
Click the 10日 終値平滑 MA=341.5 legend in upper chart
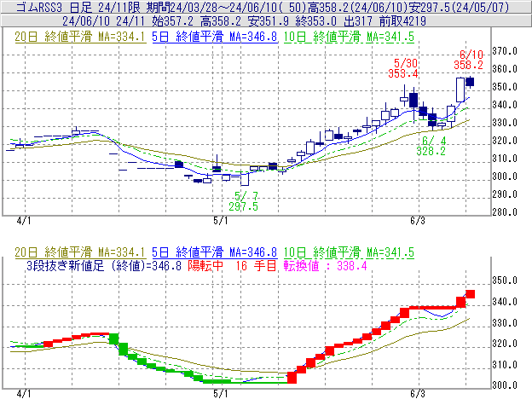tap(349, 37)
